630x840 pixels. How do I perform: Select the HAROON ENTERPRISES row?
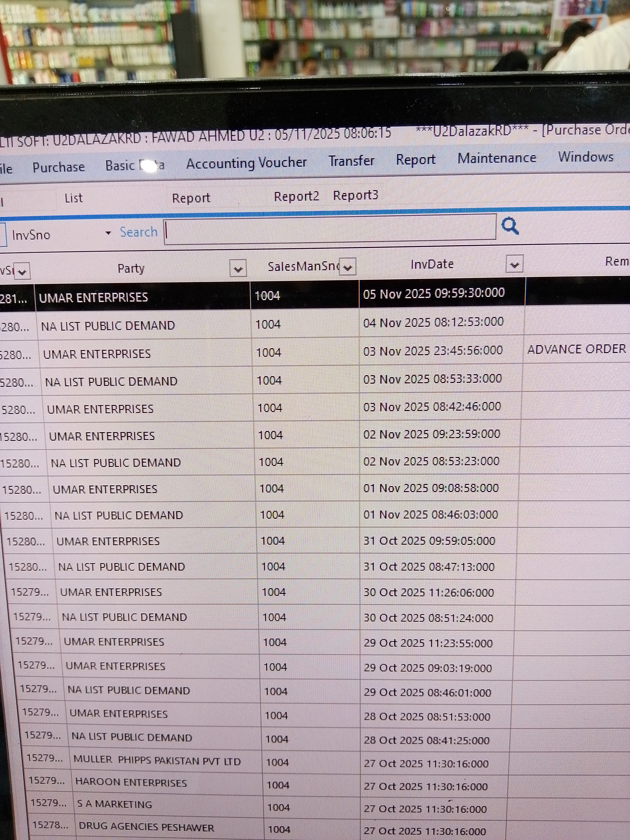coord(131,782)
